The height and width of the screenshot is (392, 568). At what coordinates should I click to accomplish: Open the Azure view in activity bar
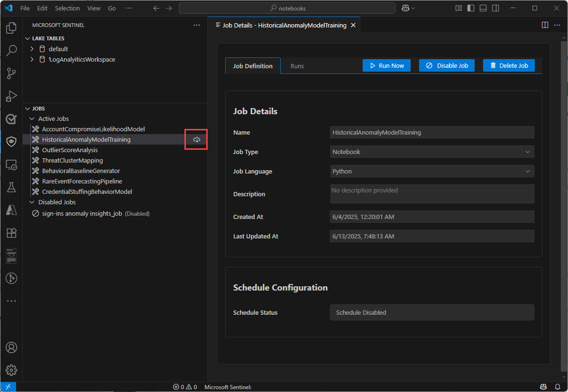(11, 210)
